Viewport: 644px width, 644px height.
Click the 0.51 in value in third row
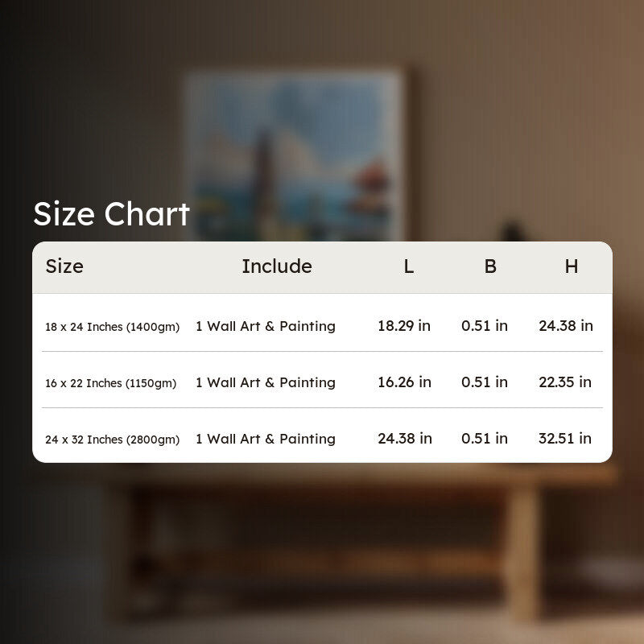tap(485, 438)
